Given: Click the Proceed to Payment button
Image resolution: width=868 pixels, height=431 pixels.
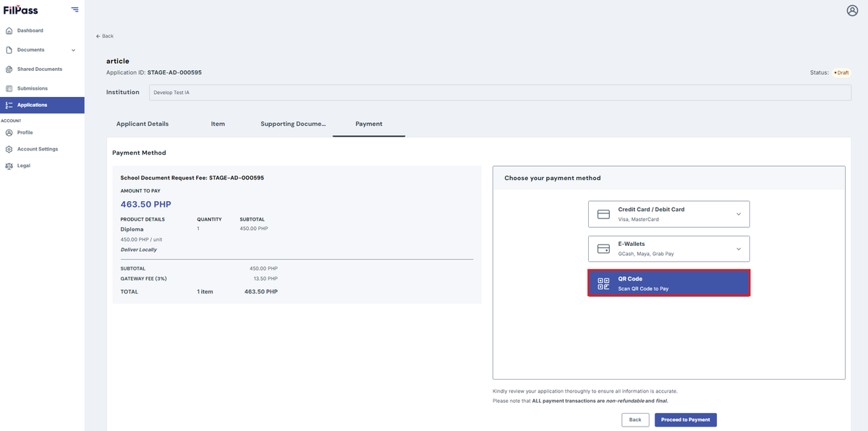Looking at the screenshot, I should pos(686,419).
